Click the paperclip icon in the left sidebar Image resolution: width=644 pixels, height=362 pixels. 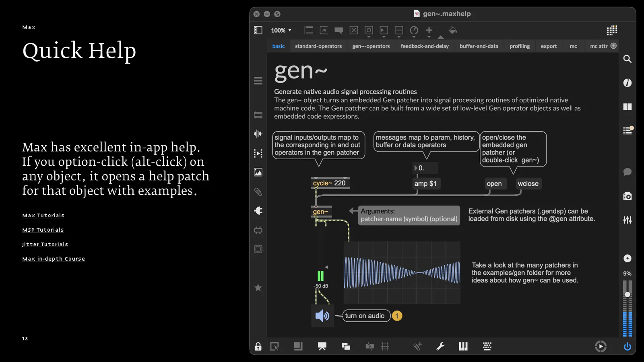tap(258, 191)
